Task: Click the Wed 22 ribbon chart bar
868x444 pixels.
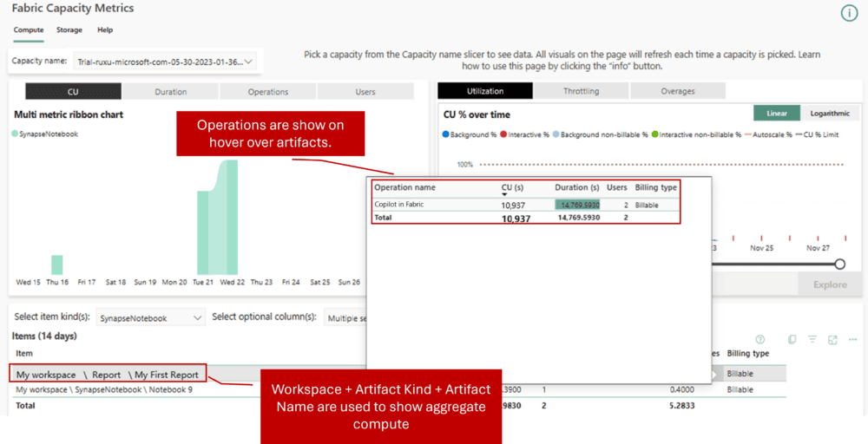Action: [232, 218]
